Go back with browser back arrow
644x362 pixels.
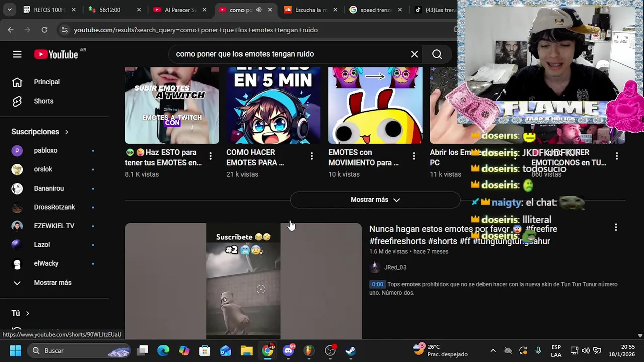tap(11, 30)
